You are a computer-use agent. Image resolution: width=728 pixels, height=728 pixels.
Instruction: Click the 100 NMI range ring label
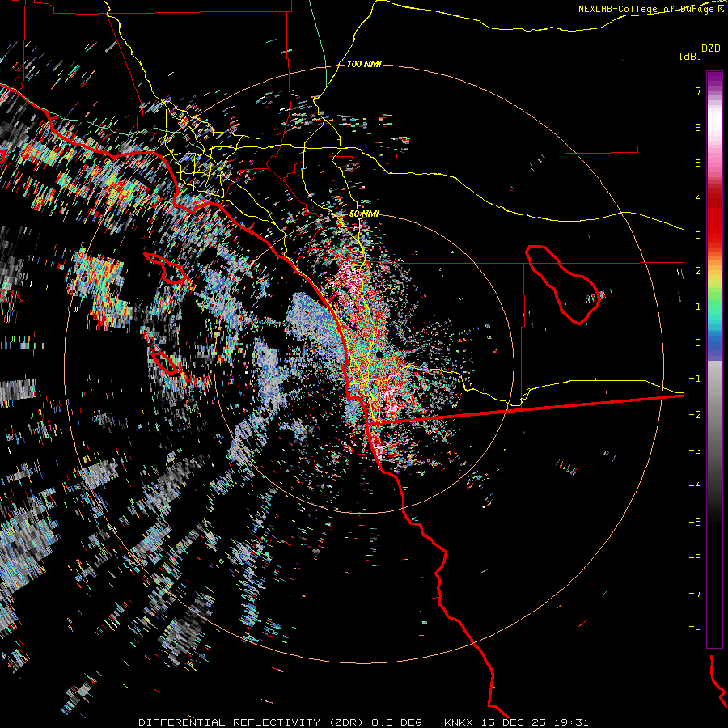point(364,64)
